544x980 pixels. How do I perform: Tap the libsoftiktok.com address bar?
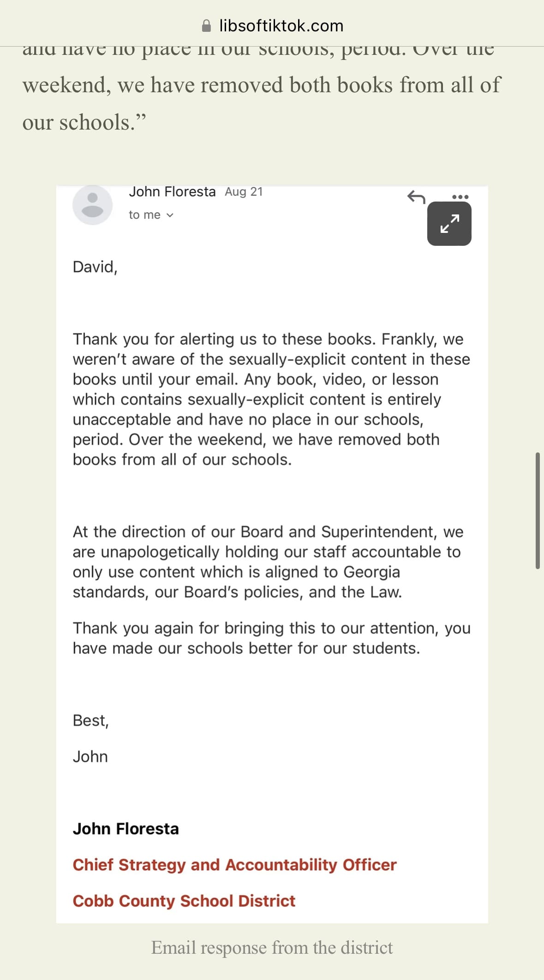pyautogui.click(x=272, y=26)
